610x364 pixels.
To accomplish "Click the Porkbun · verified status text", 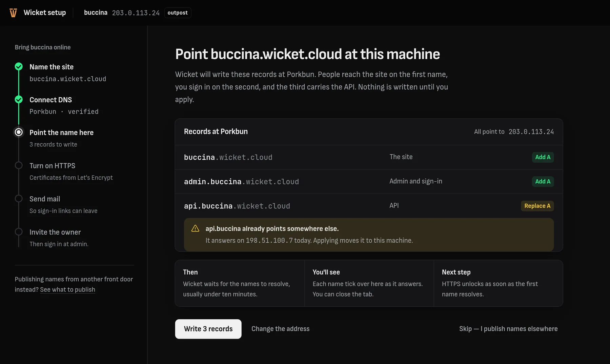I will [x=64, y=112].
